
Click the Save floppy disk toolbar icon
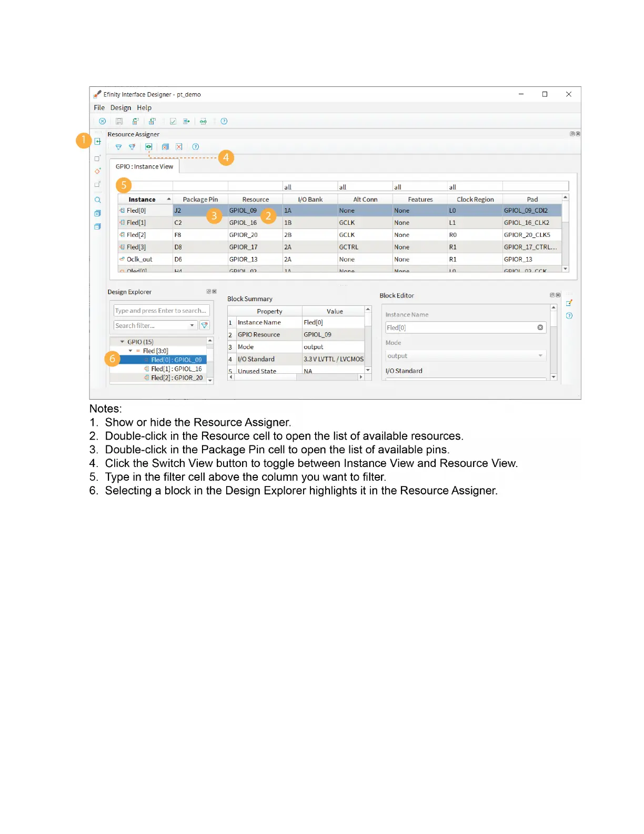coord(119,121)
